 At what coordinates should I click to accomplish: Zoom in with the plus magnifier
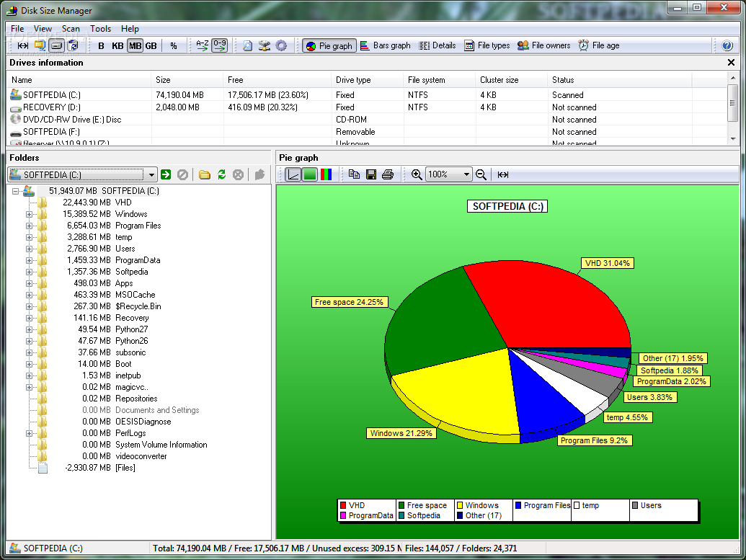(417, 174)
